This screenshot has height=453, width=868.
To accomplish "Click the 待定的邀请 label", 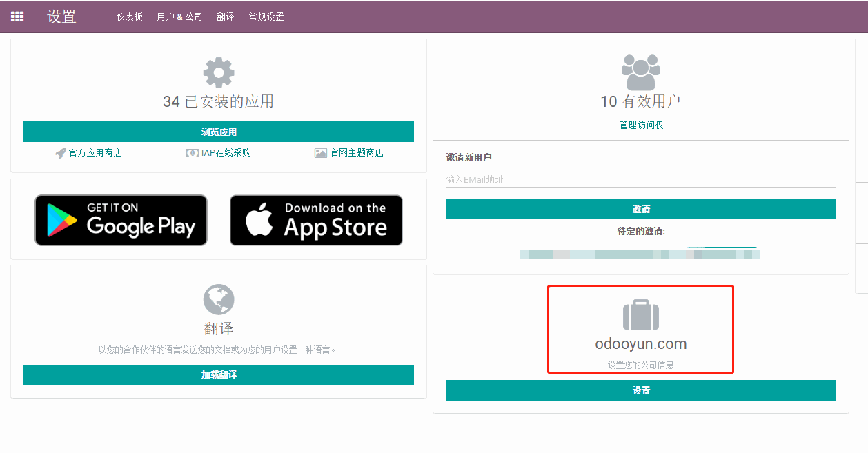I will [x=641, y=232].
